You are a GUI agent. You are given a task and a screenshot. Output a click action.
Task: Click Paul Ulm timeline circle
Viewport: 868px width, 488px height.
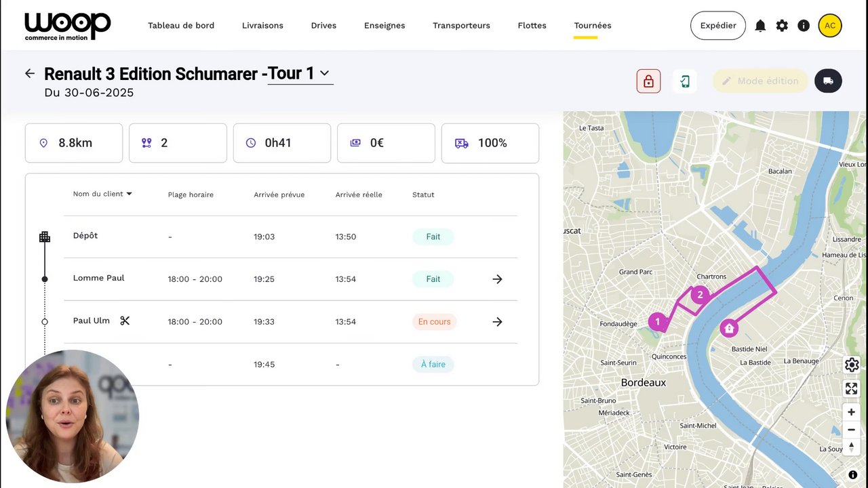point(45,322)
